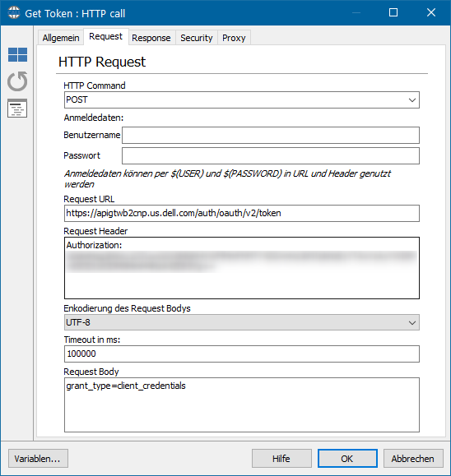
Task: Close the Get Token dialog
Action: pos(431,12)
